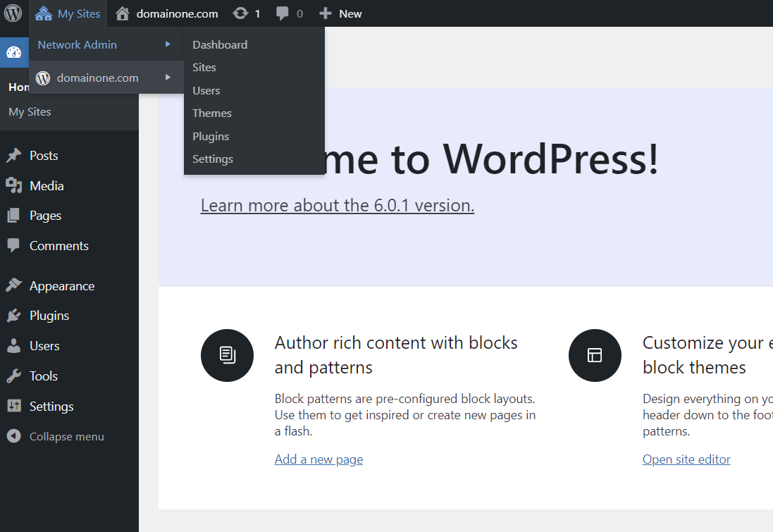Visit domainone.com from the admin bar

(x=177, y=14)
